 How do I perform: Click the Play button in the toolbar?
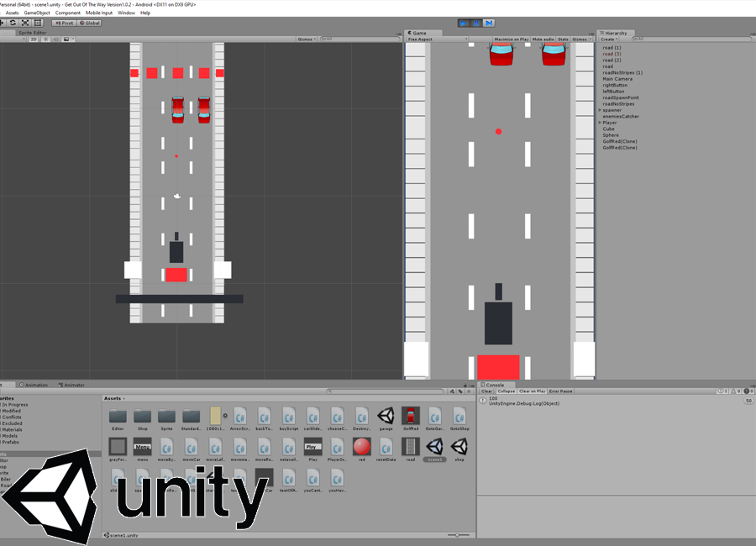464,23
